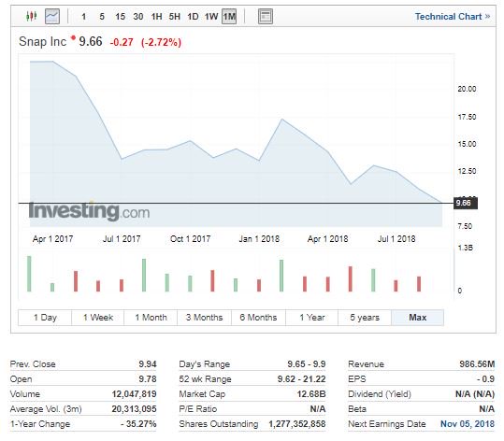Show the 1 Month range

[151, 318]
